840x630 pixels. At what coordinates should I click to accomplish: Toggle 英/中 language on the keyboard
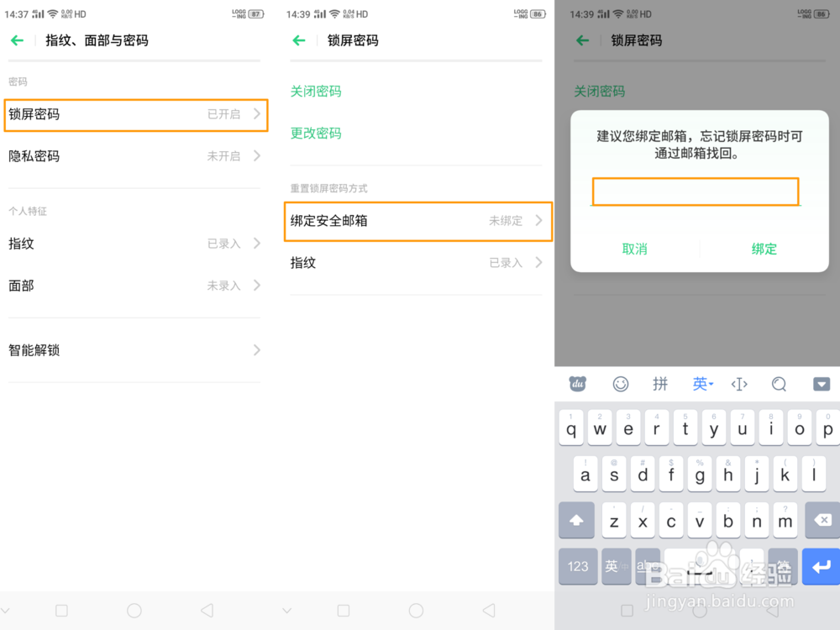[x=616, y=567]
